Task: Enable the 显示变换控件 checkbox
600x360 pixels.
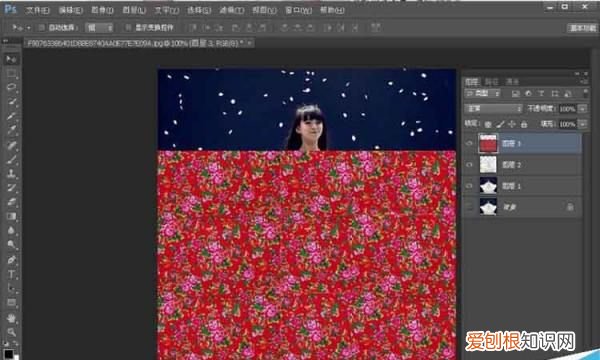Action: [128, 28]
